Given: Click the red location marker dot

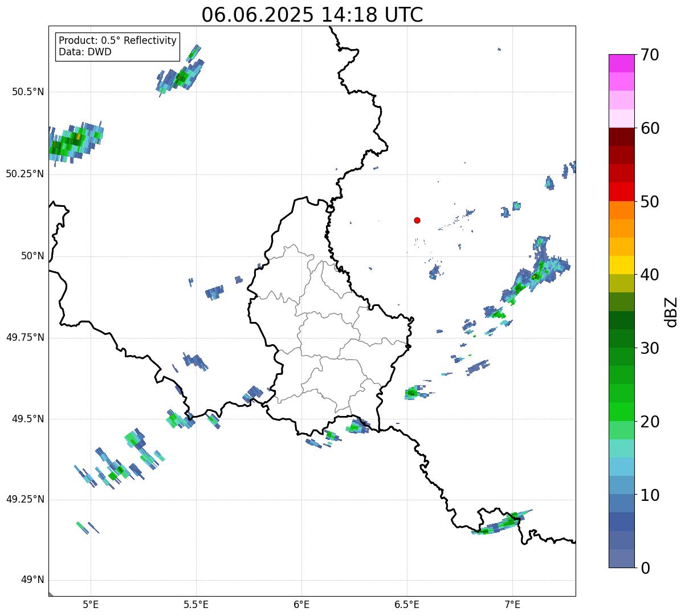Looking at the screenshot, I should (417, 220).
